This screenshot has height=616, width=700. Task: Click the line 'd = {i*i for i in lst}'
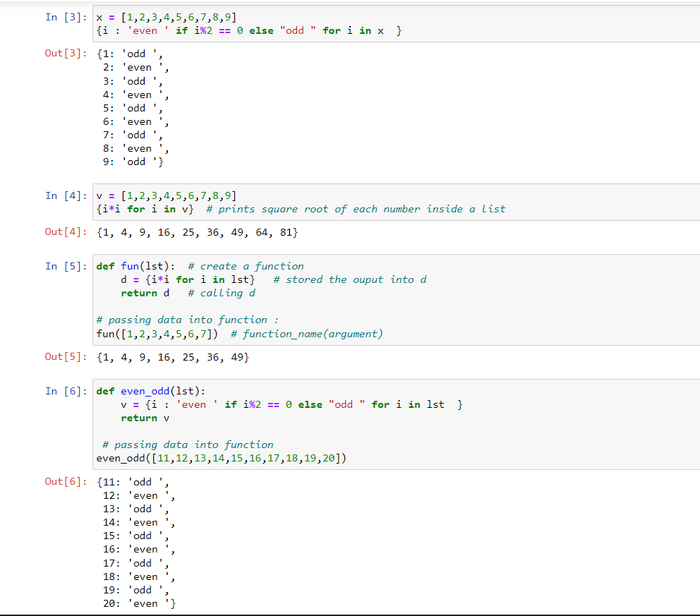188,280
